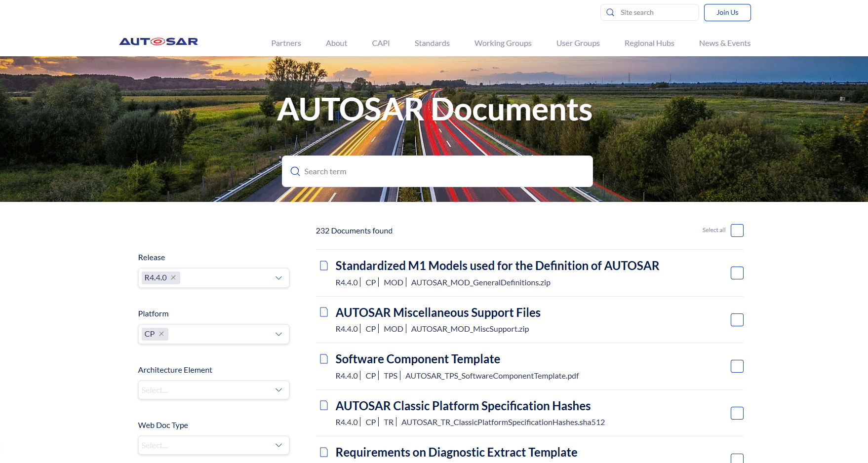
Task: Click the TPS tag on Software Component Template
Action: 391,376
